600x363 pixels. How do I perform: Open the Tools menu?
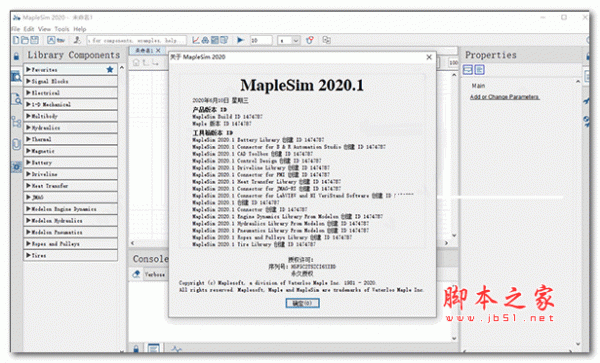click(62, 29)
